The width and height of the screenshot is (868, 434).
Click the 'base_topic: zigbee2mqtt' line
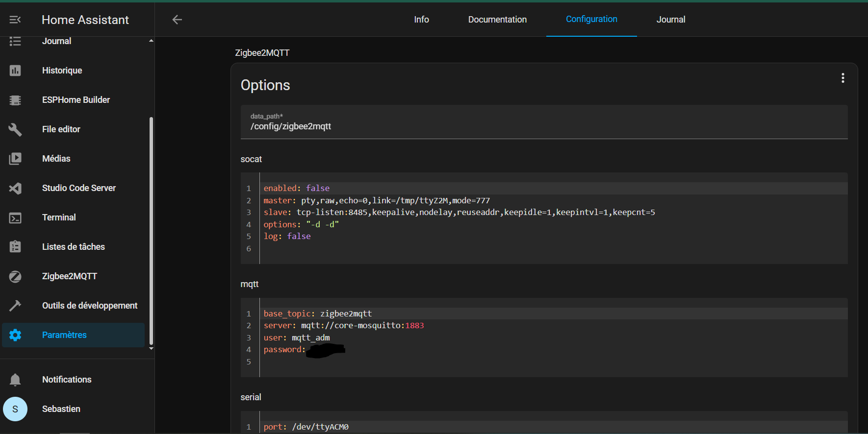(x=554, y=313)
